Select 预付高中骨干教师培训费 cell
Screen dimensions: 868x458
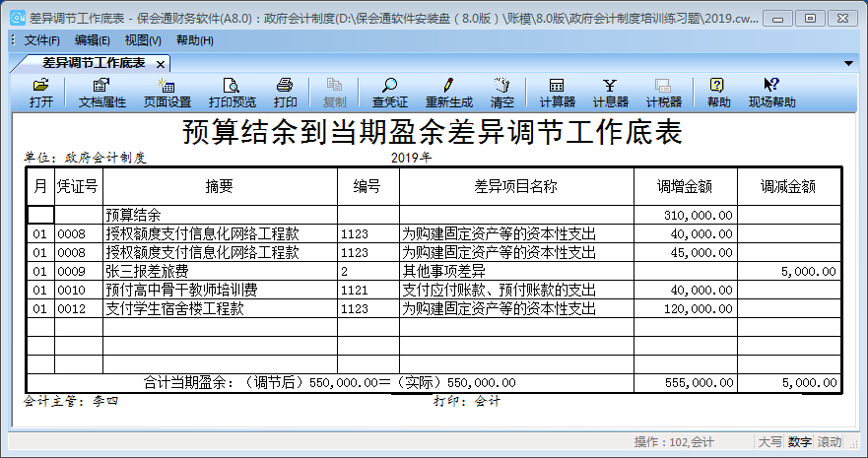pos(220,290)
